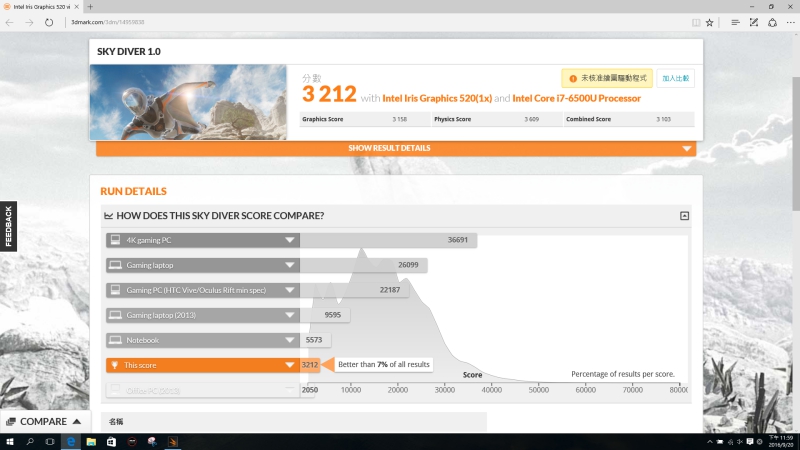The image size is (800, 450).
Task: Click the Better than 7% tooltip
Action: point(384,365)
